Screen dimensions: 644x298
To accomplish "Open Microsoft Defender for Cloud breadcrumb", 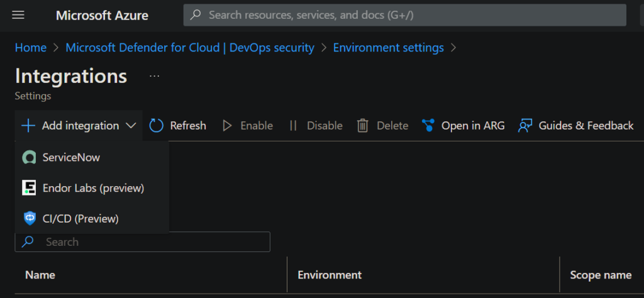I will coord(190,48).
